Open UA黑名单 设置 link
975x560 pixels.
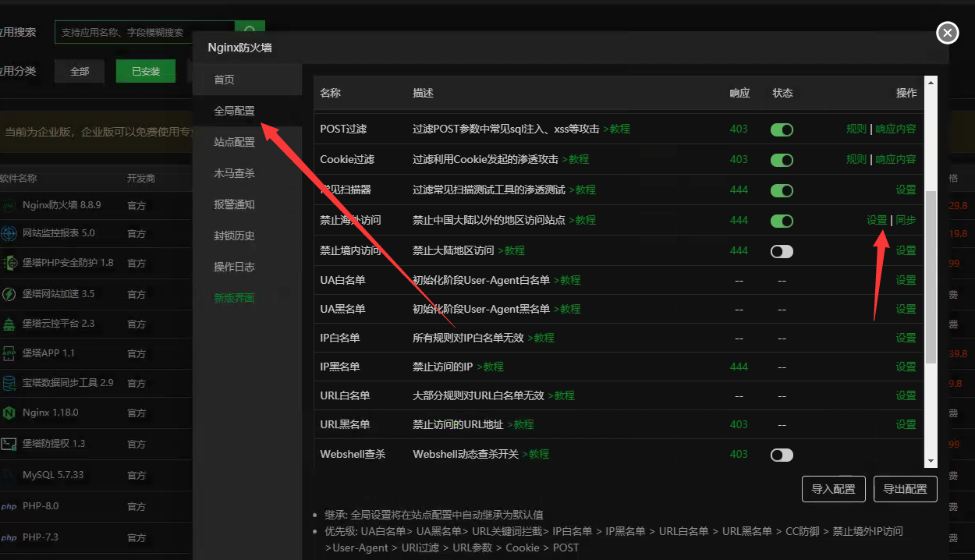click(x=906, y=309)
